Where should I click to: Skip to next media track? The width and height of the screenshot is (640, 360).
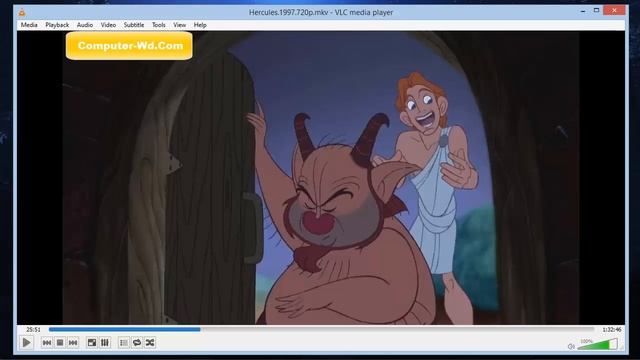click(x=73, y=342)
